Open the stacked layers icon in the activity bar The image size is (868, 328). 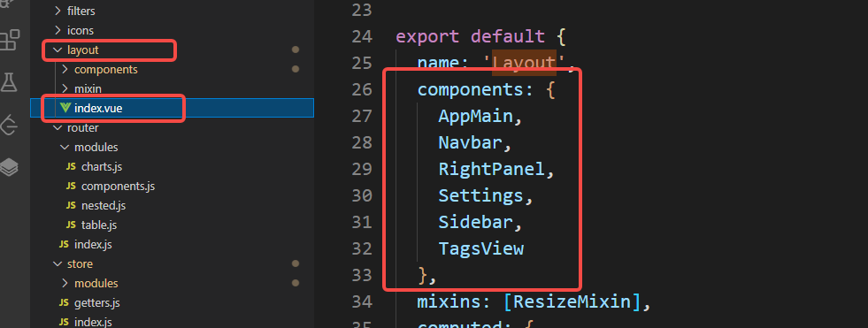(10, 166)
